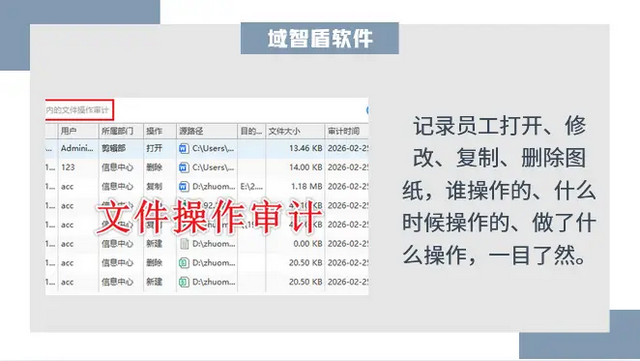Click the 内的文件操作审计 title text

point(77,110)
